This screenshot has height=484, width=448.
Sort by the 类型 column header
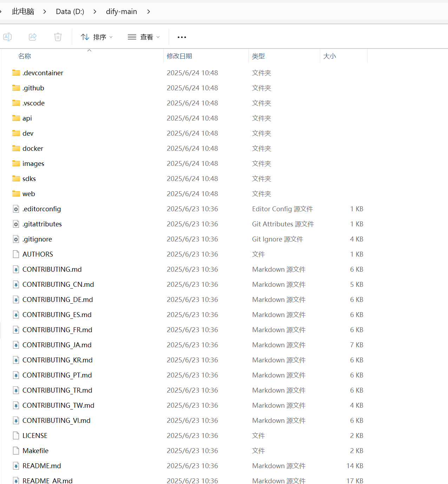coord(258,56)
